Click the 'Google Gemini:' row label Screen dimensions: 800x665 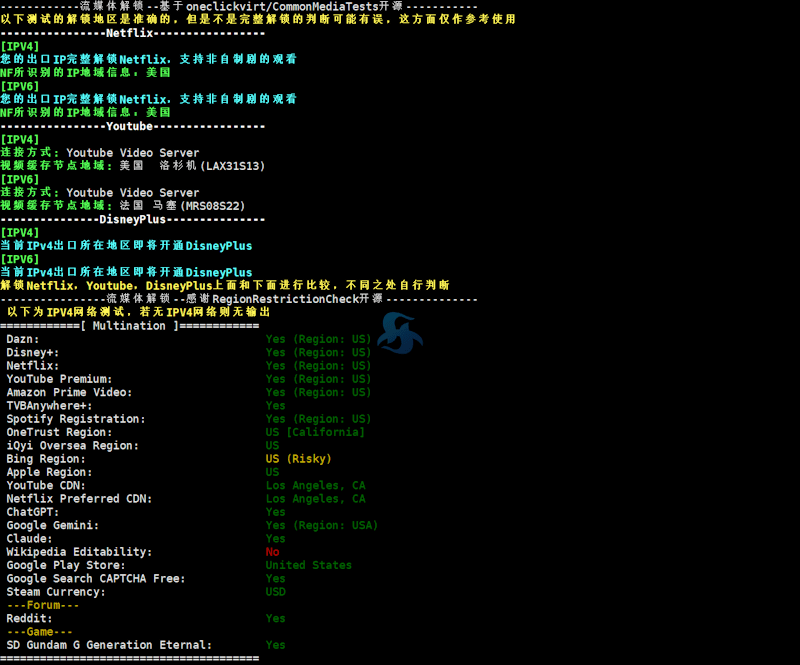pos(53,525)
